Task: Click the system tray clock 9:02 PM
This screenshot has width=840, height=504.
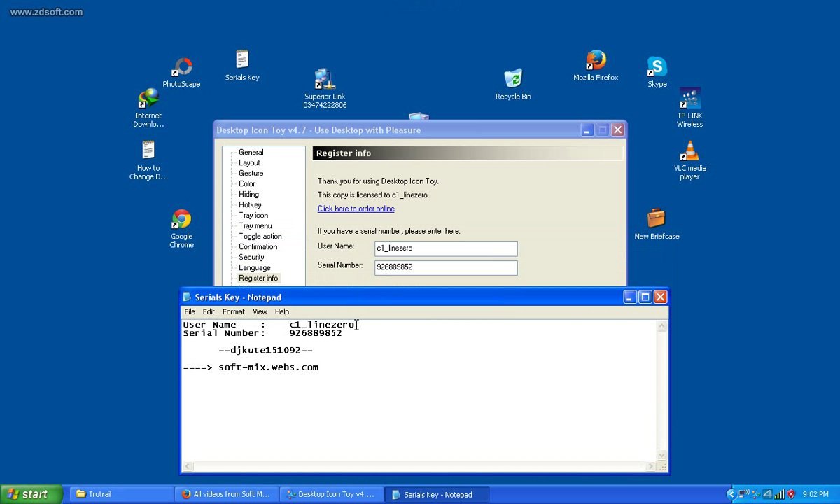Action: pyautogui.click(x=815, y=494)
